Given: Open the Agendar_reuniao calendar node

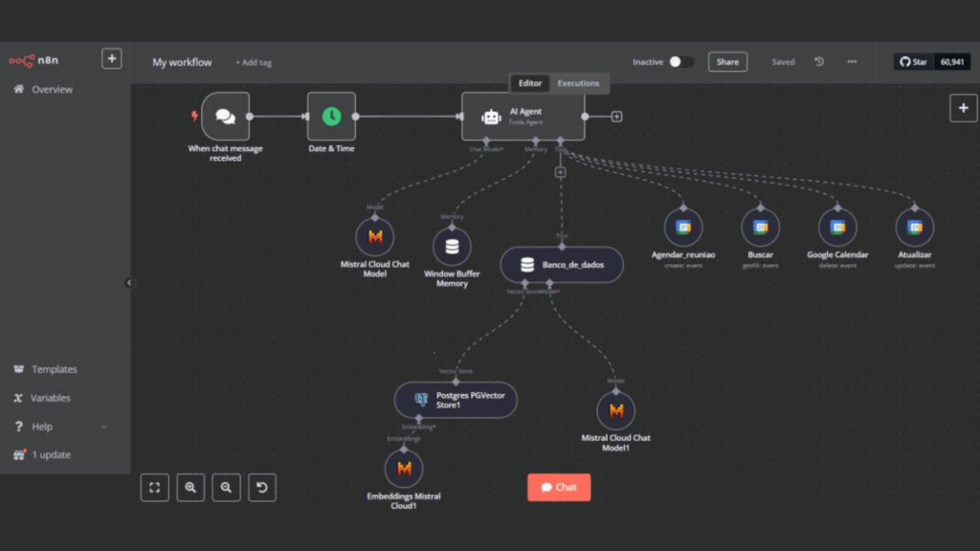Looking at the screenshot, I should pos(683,228).
